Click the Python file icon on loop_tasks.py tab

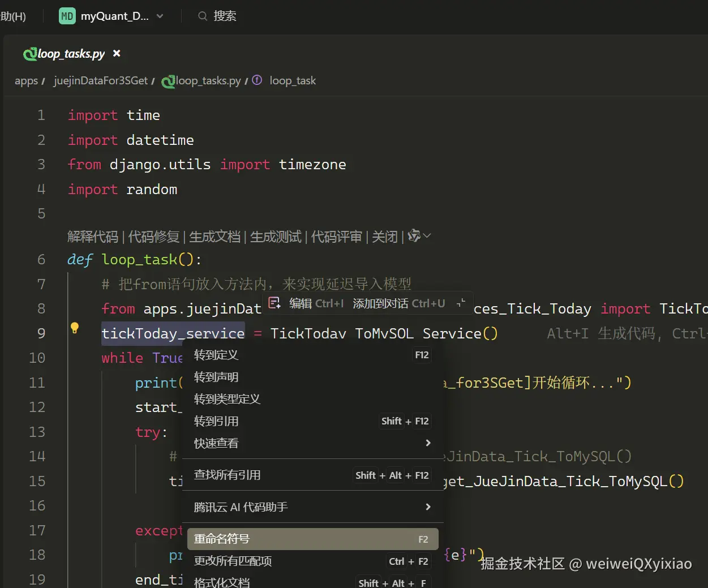point(29,54)
